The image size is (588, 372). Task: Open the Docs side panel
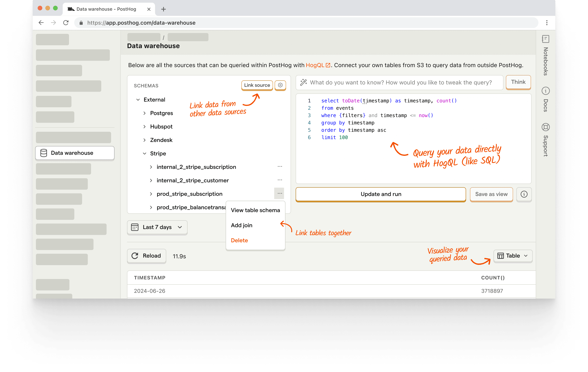pos(546,100)
